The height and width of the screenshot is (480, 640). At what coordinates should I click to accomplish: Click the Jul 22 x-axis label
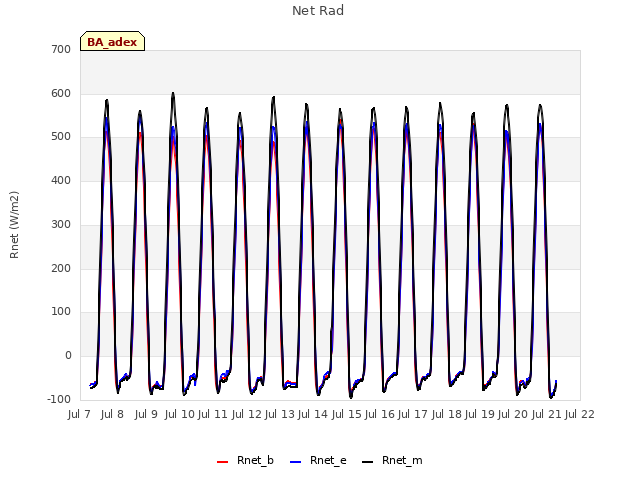coord(580,414)
